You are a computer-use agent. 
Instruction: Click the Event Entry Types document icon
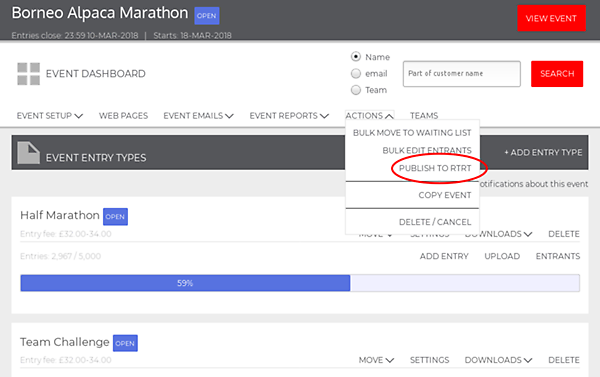coord(29,153)
